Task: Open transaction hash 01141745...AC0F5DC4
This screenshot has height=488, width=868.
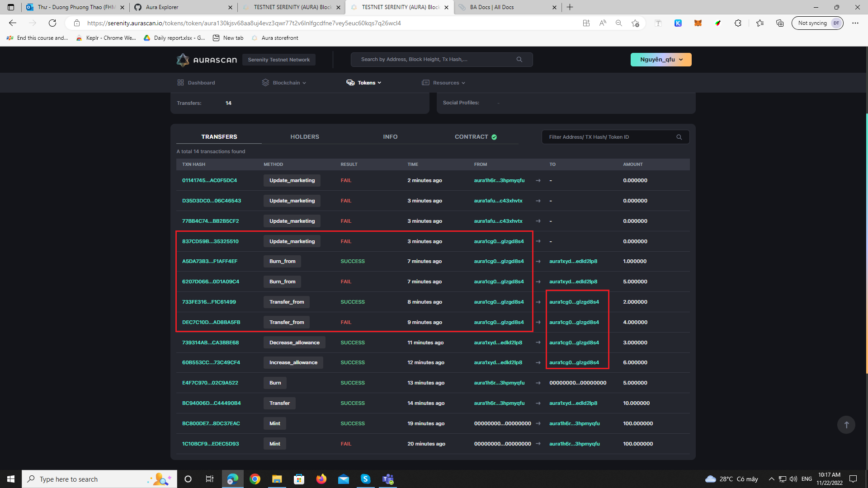Action: coord(209,180)
